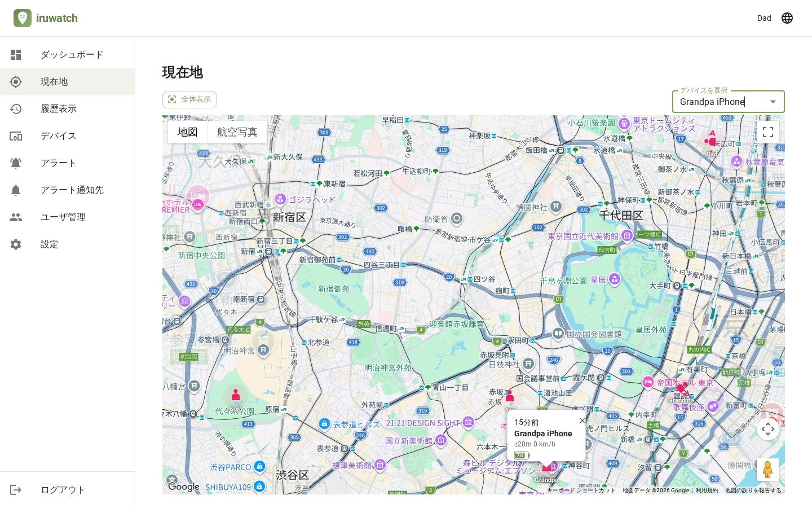Go to デバイス page
This screenshot has height=508, width=812.
pos(68,136)
